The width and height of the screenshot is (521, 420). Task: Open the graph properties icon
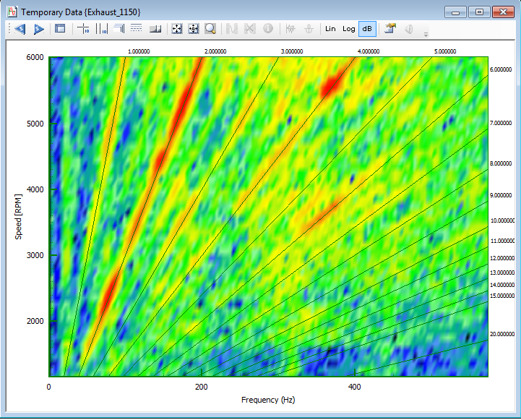tap(392, 29)
